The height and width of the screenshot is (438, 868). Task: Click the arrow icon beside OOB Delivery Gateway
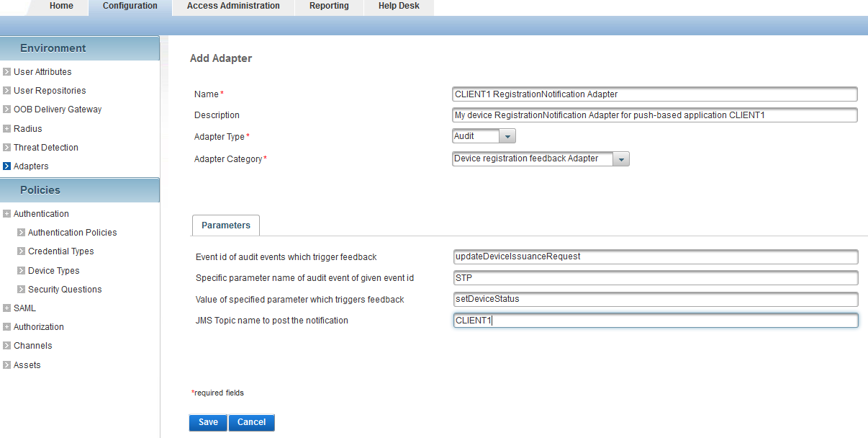pyautogui.click(x=6, y=109)
